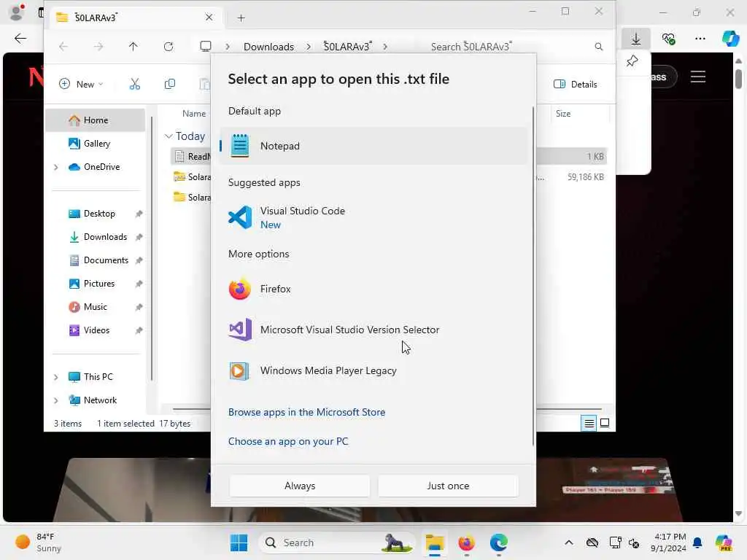Open Gallery in the navigation pane

tap(96, 144)
